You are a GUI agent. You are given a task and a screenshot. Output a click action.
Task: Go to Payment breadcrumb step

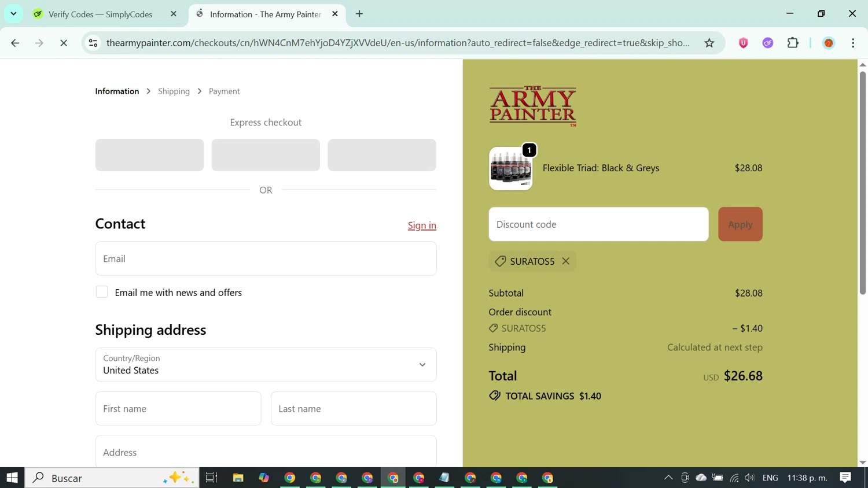point(224,91)
